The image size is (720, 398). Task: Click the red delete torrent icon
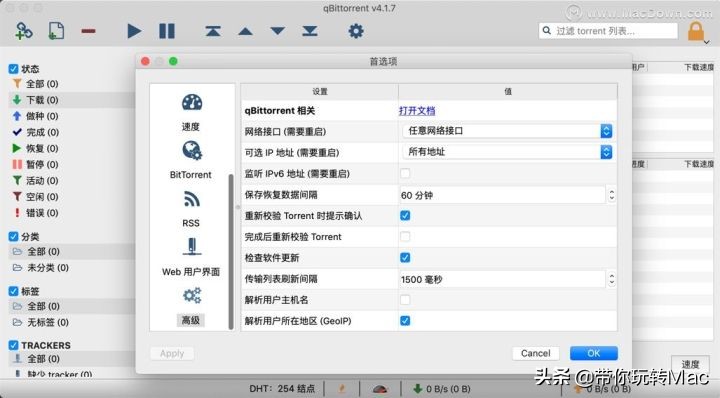click(x=88, y=31)
